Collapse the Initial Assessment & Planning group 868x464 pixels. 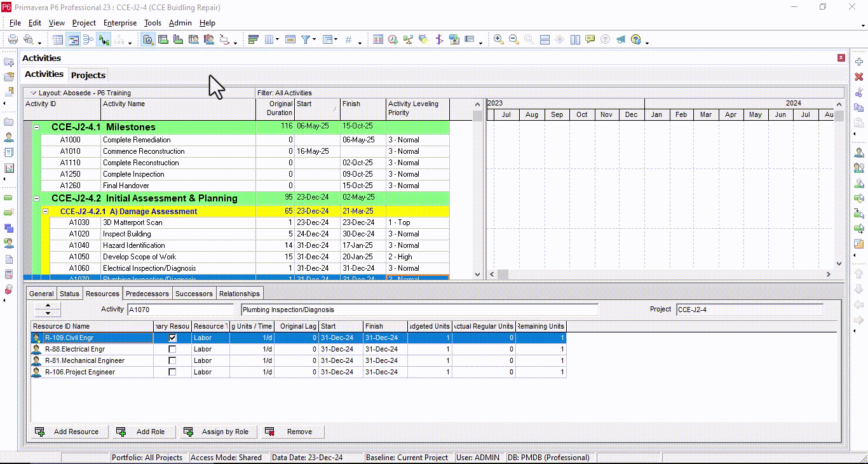point(36,198)
